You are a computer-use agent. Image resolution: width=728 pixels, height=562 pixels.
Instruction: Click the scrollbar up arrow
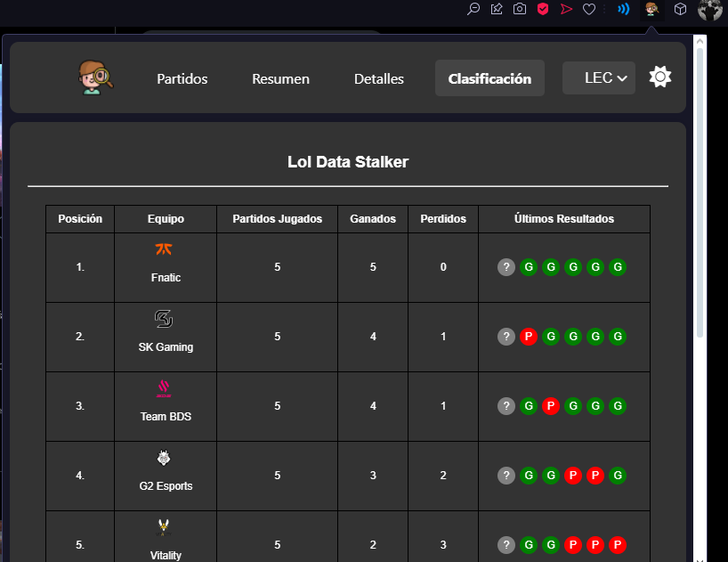coord(700,41)
